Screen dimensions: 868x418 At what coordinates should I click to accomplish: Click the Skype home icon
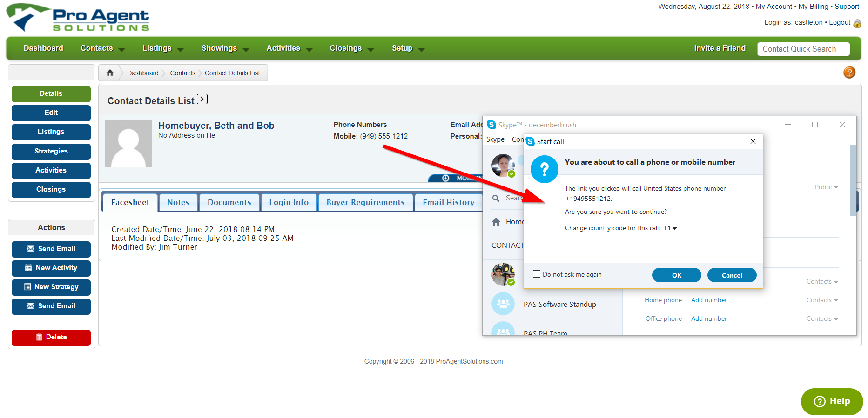pyautogui.click(x=496, y=222)
